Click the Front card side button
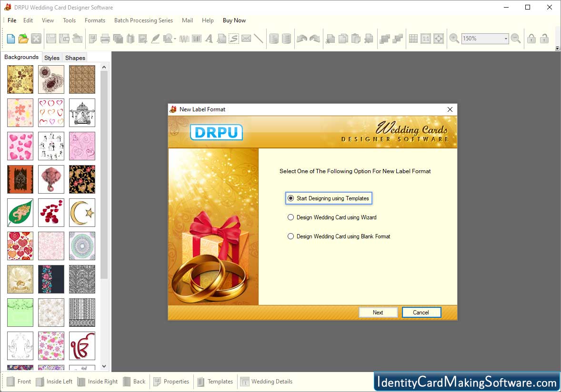This screenshot has width=561, height=392. [x=19, y=381]
